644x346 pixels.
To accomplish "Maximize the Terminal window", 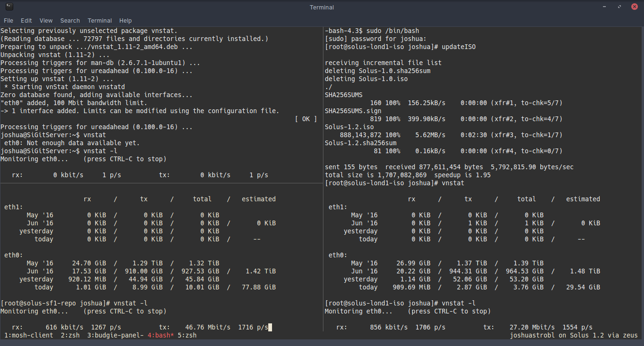I will (x=620, y=7).
